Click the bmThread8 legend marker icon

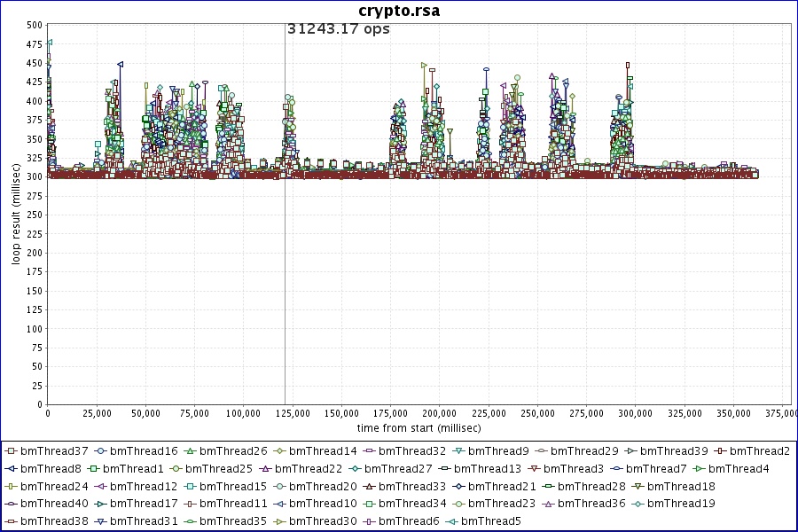[x=11, y=469]
